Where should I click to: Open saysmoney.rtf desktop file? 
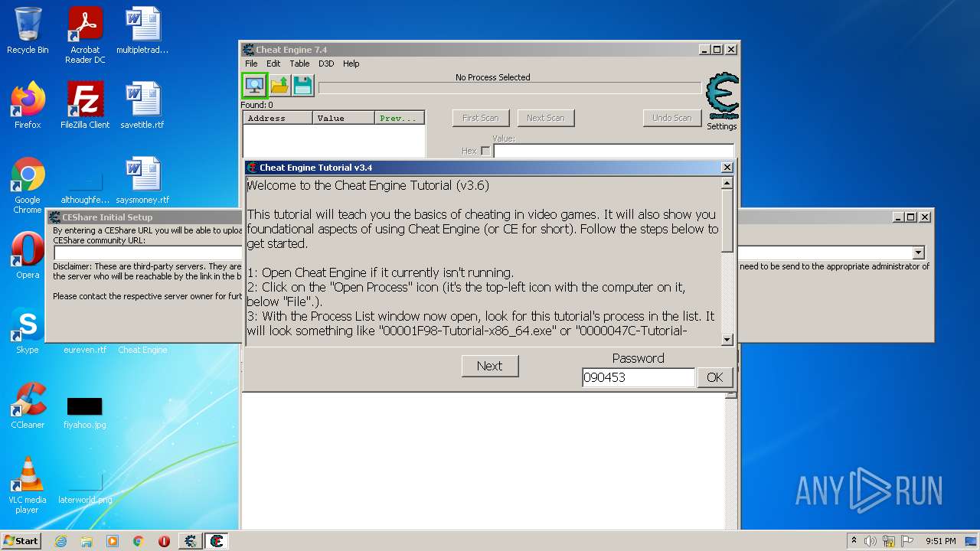142,181
